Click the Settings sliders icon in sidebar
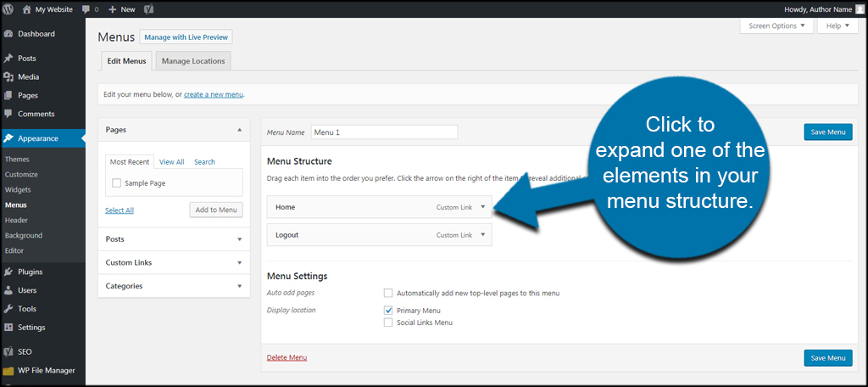 coord(8,327)
